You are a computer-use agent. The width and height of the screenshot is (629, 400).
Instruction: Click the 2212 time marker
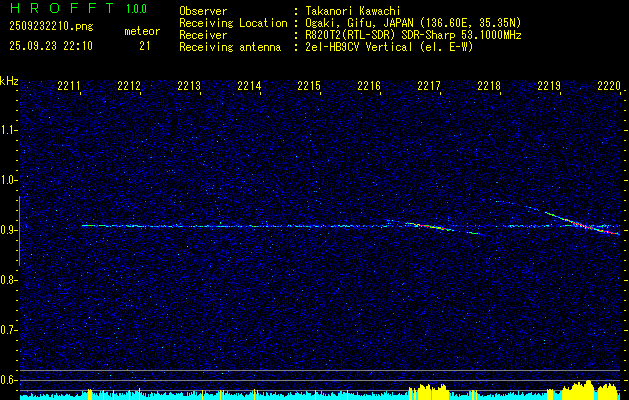click(130, 85)
